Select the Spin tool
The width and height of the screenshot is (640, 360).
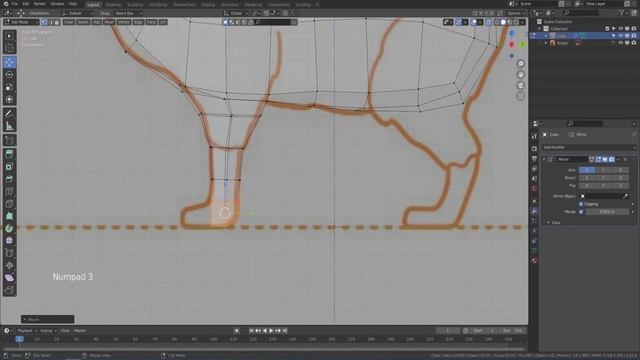(9, 228)
